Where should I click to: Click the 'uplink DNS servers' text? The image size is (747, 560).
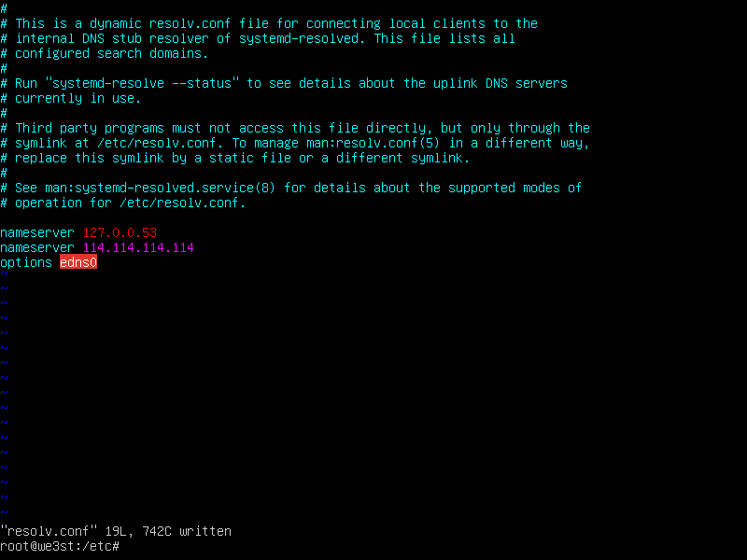500,83
